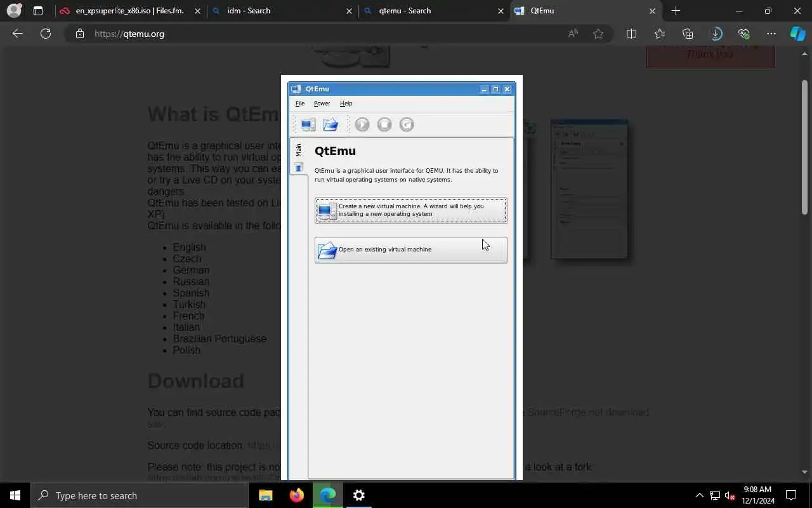The width and height of the screenshot is (812, 508).
Task: Click Create a new virtual machine button
Action: 411,211
